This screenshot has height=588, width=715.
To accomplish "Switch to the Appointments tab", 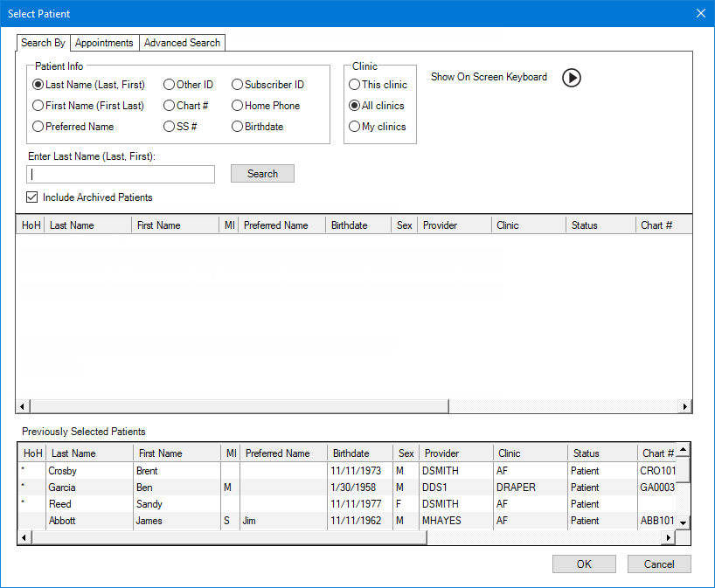I will tap(104, 43).
